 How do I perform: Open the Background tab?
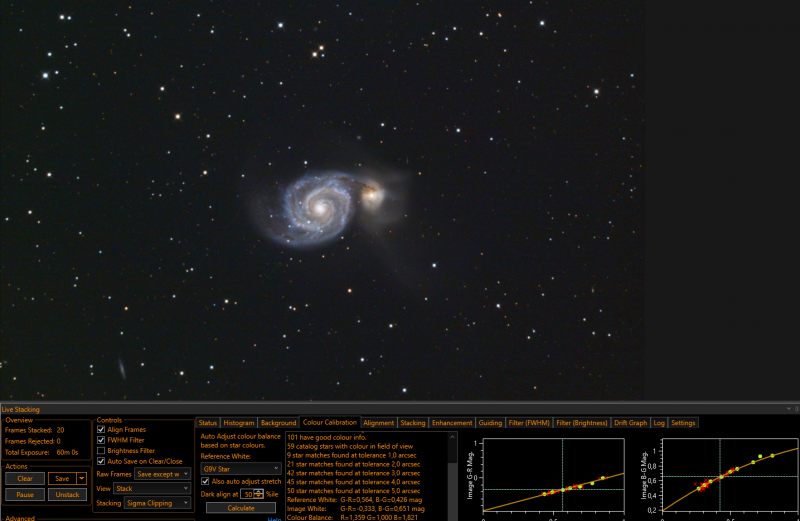click(279, 423)
